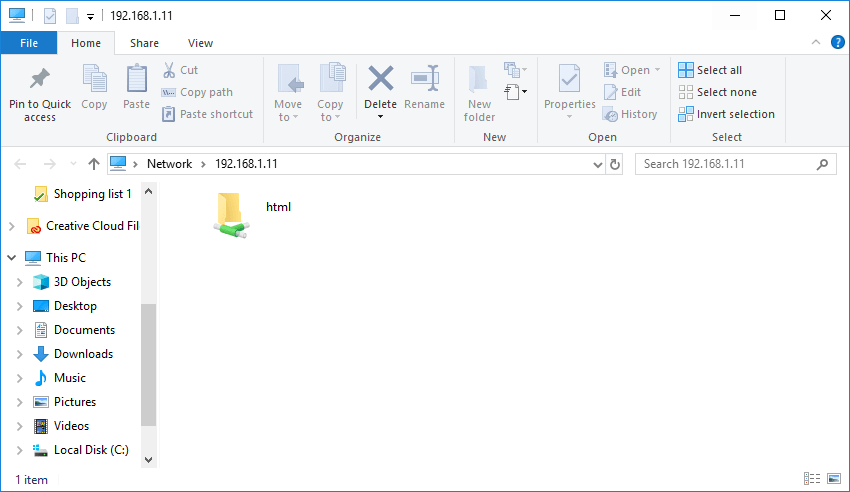Click the Rename icon
This screenshot has width=850, height=492.
click(x=425, y=79)
